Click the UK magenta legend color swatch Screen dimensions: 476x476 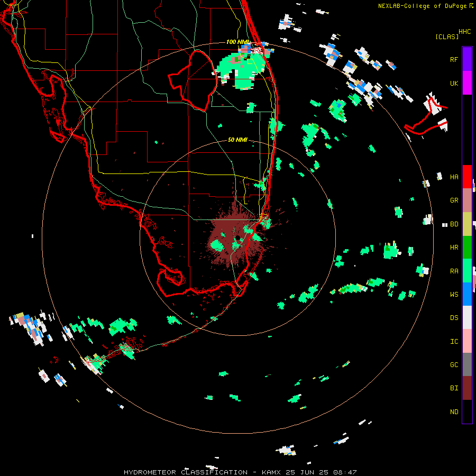pos(467,83)
